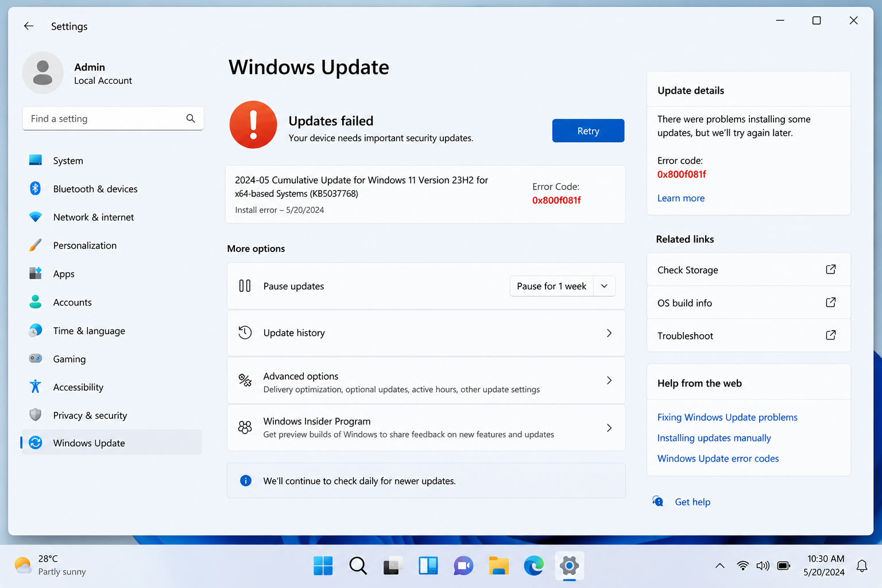Viewport: 882px width, 588px height.
Task: Open Privacy & security settings
Action: click(112, 415)
